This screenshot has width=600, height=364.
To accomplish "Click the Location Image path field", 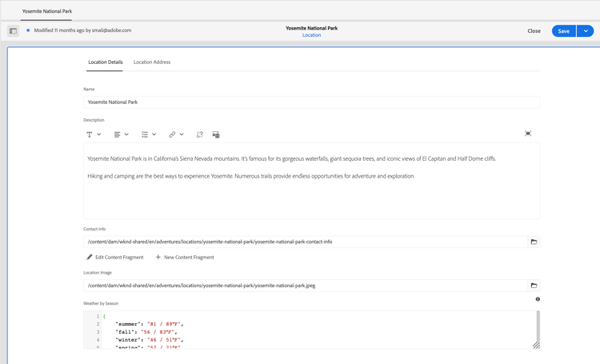I will point(306,286).
